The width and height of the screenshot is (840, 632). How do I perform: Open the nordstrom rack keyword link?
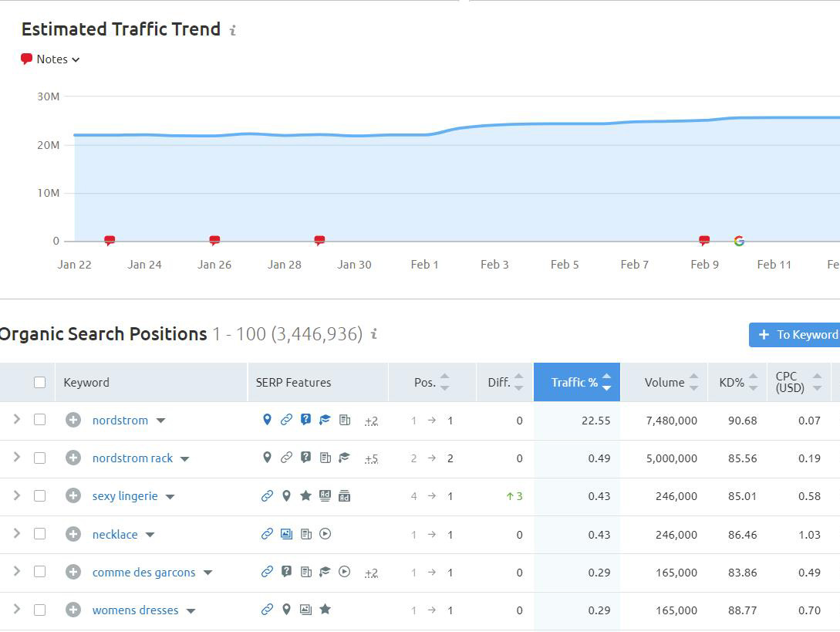133,458
